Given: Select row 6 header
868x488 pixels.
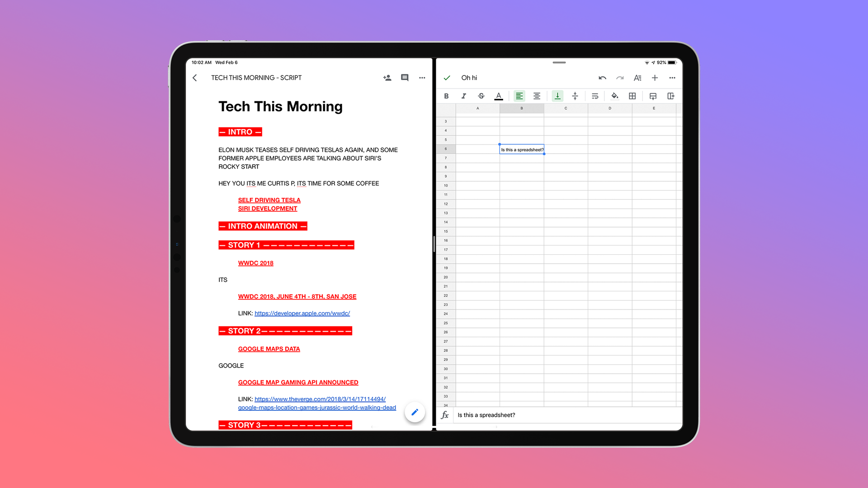Looking at the screenshot, I should 446,149.
